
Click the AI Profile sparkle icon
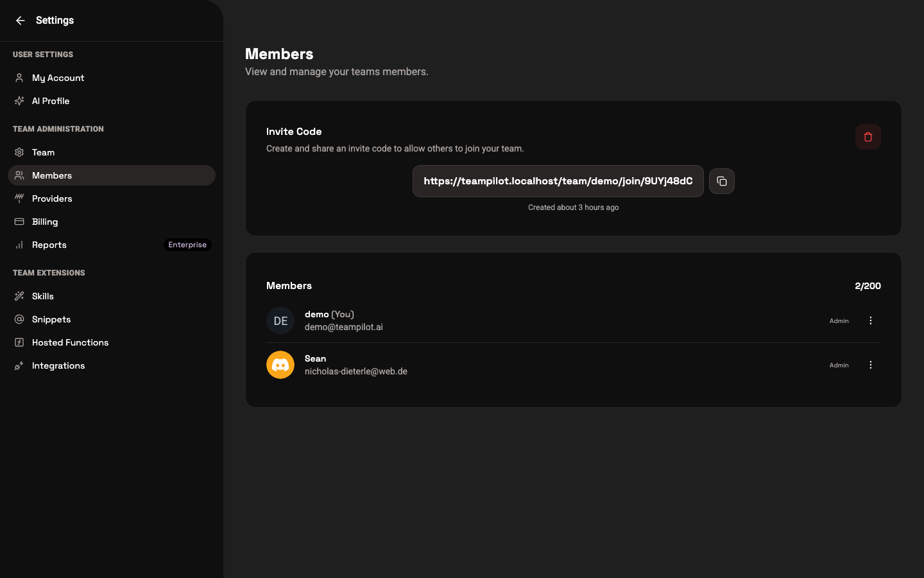point(19,101)
